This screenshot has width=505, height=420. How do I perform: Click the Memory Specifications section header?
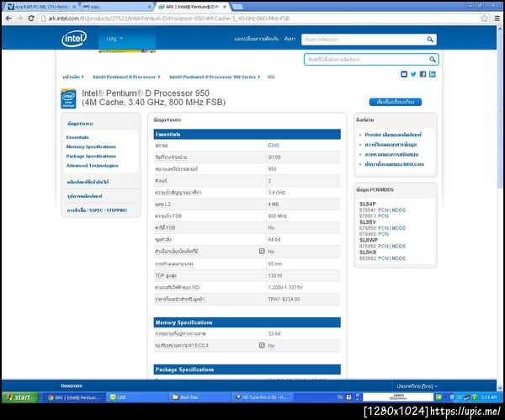coord(247,322)
